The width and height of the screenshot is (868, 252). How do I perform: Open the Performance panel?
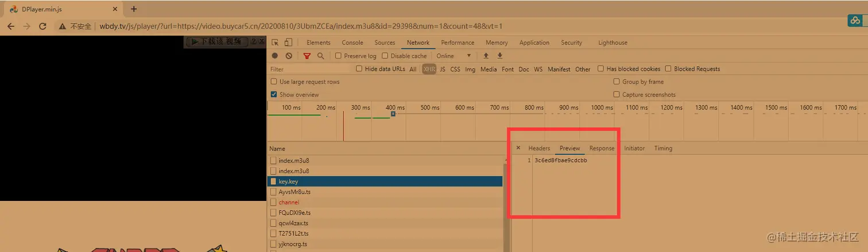[458, 42]
